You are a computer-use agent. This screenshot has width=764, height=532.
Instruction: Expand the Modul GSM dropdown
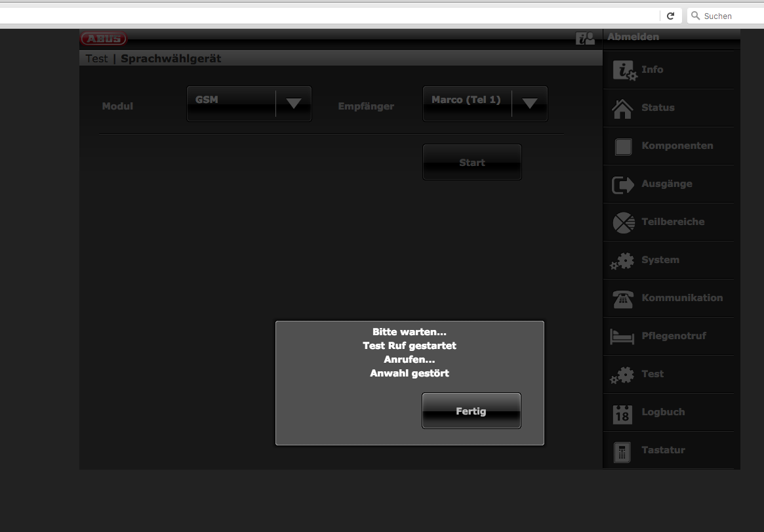click(x=249, y=104)
